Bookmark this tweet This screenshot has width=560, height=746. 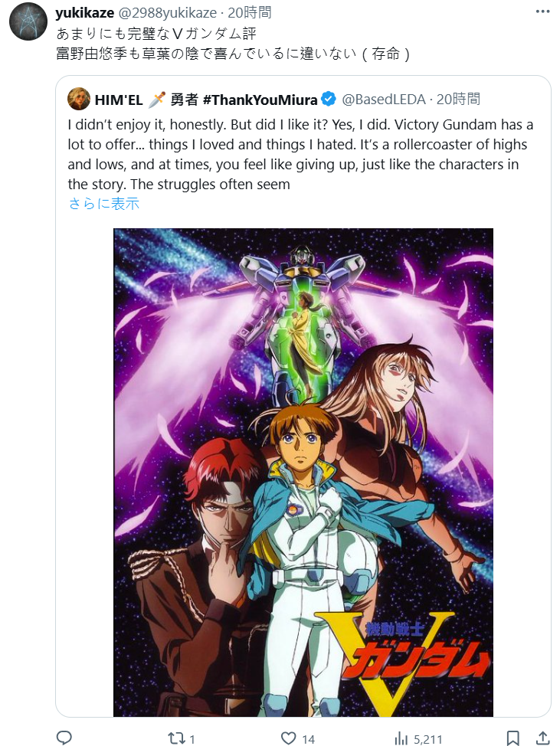pyautogui.click(x=513, y=738)
